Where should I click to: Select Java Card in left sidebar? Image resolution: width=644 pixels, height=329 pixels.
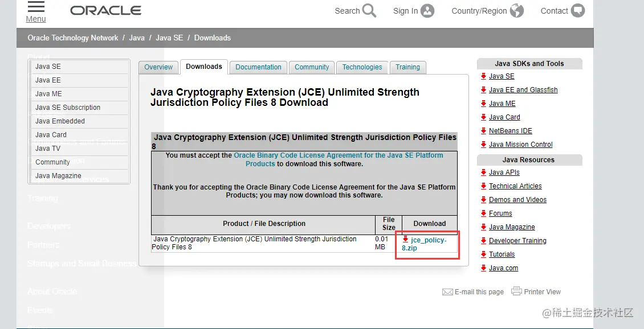click(x=80, y=134)
